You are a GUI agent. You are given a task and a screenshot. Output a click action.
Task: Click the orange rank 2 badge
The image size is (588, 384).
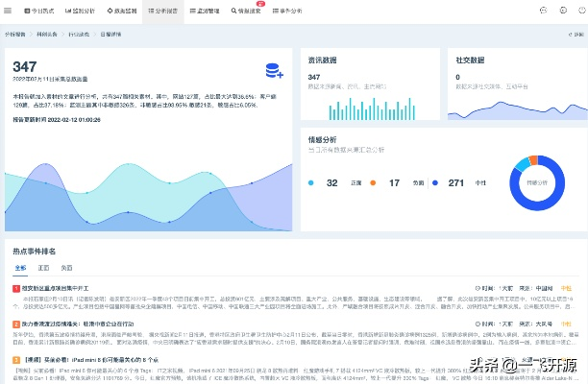[16, 324]
